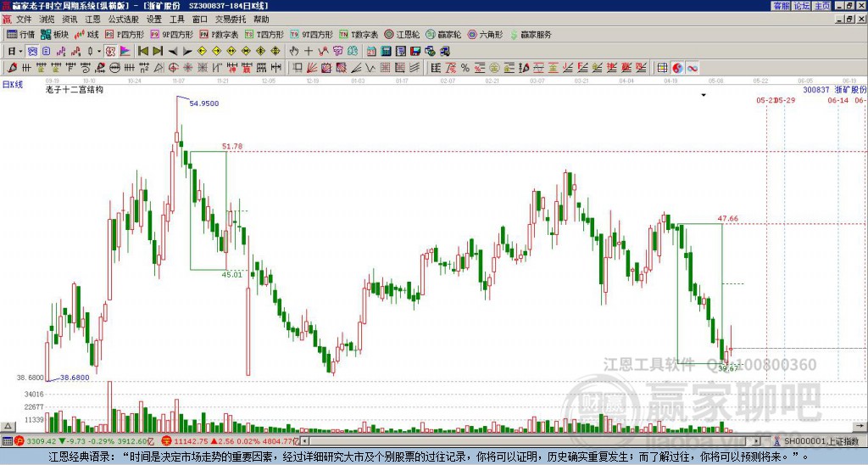Open the 文件 menu

[x=24, y=20]
